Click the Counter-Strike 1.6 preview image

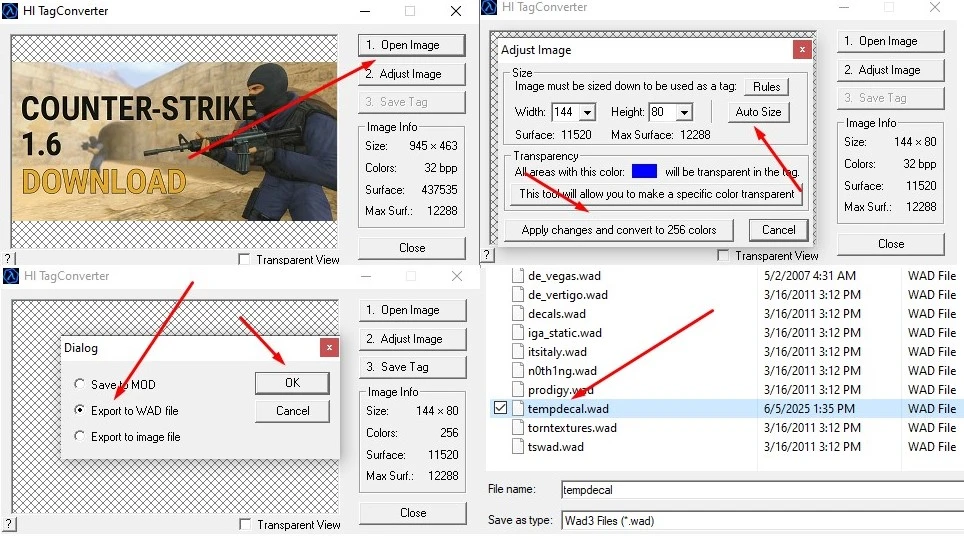pos(174,141)
